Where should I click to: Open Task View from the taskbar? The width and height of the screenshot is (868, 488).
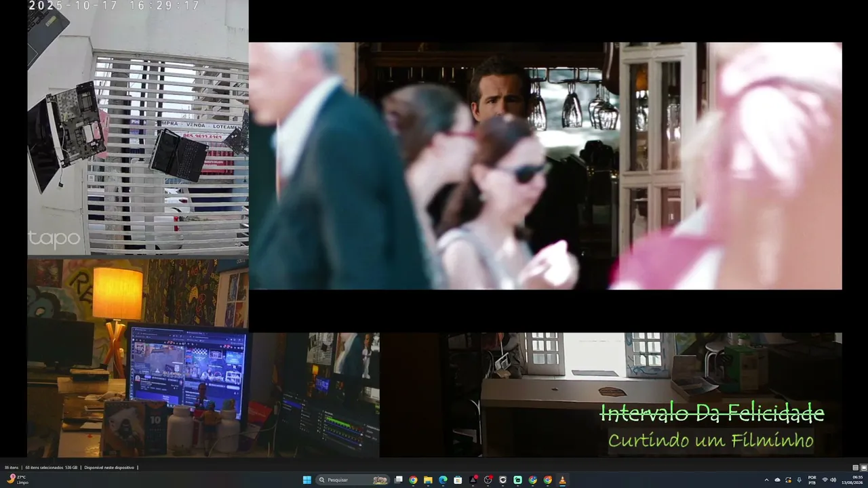pyautogui.click(x=399, y=480)
